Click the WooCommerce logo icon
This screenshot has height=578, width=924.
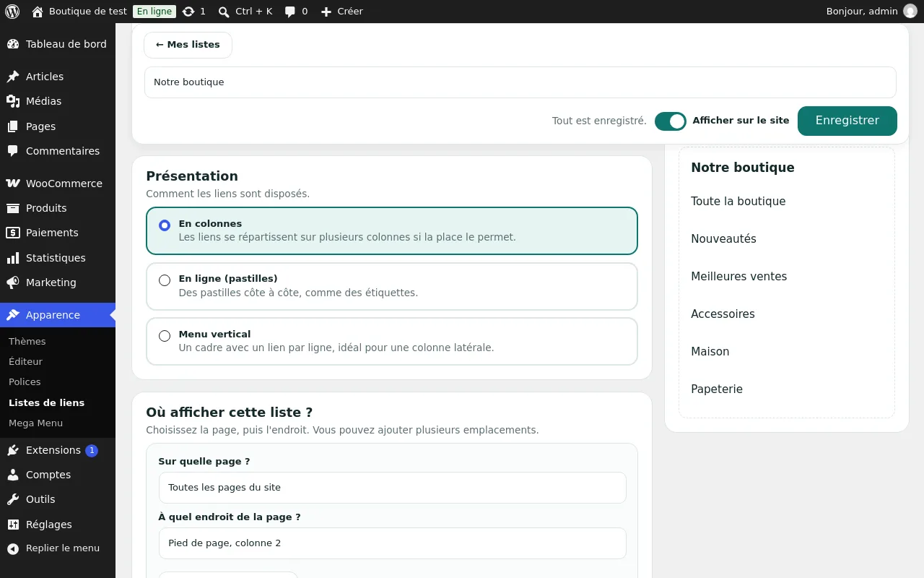pos(13,184)
